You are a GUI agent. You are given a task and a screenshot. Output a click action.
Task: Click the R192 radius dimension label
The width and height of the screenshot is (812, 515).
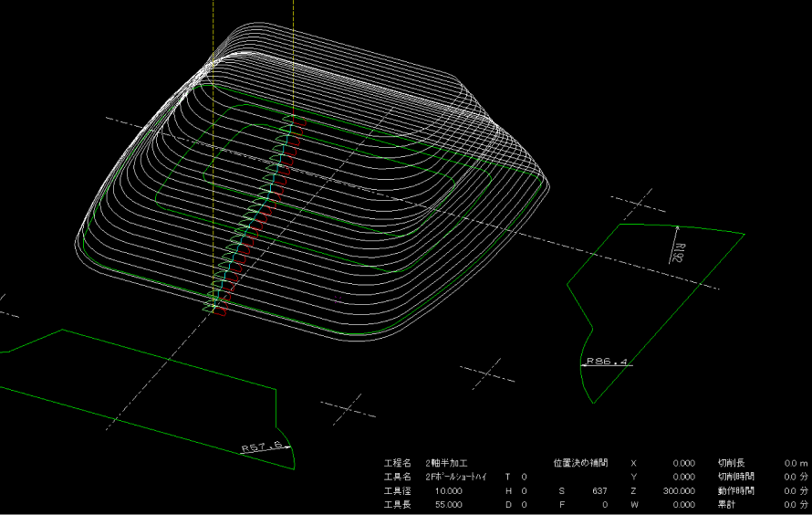[x=680, y=251]
